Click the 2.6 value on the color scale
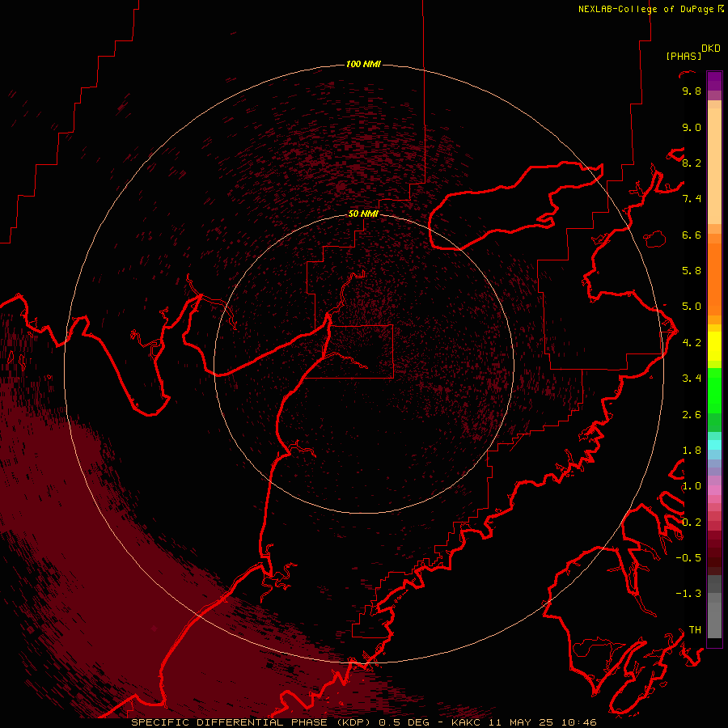The width and height of the screenshot is (728, 728). pyautogui.click(x=692, y=415)
